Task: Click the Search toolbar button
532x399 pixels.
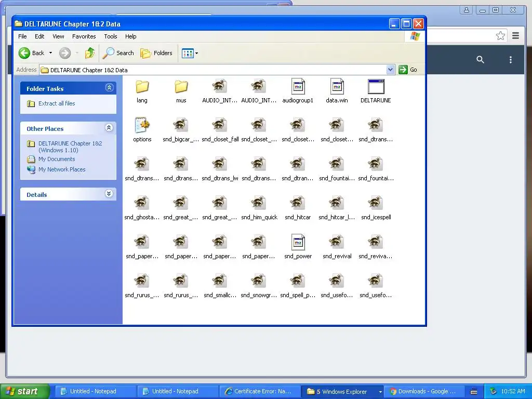Action: [x=118, y=53]
